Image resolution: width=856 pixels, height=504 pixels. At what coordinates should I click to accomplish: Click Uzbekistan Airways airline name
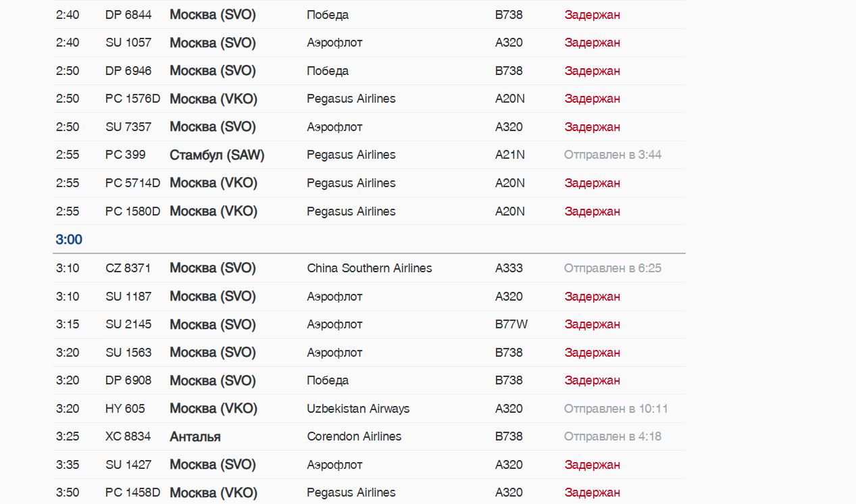click(358, 409)
